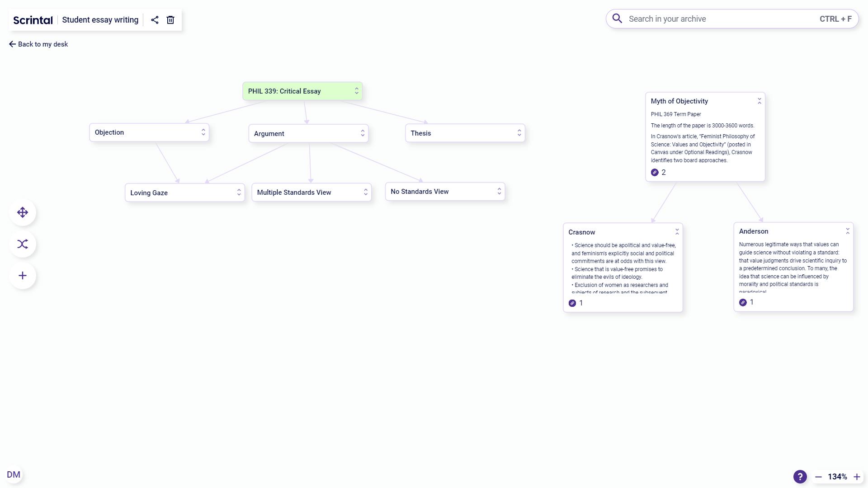This screenshot has height=488, width=868.
Task: Click the back arrow to my desk
Action: (12, 43)
